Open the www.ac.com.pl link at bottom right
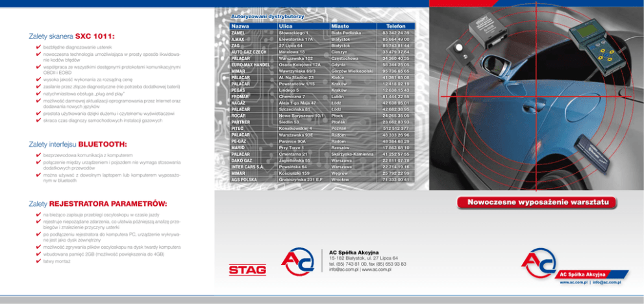The width and height of the screenshot is (644, 304). point(569,284)
